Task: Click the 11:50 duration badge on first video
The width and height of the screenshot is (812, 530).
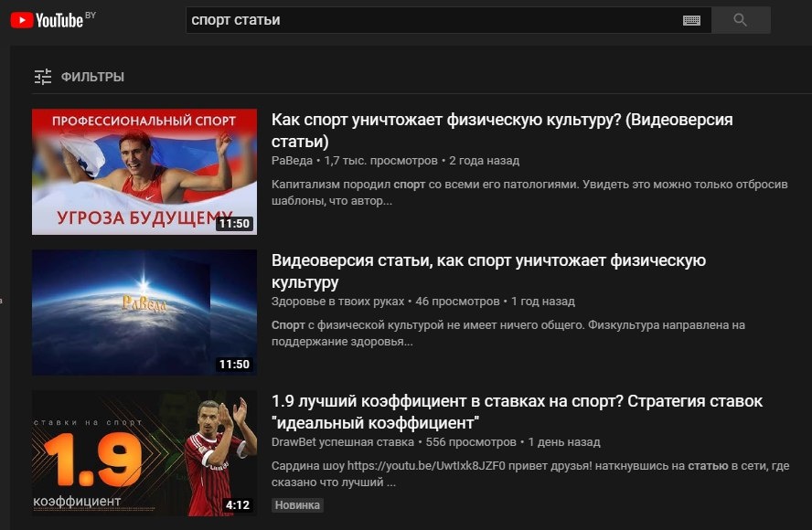Action: click(x=234, y=224)
